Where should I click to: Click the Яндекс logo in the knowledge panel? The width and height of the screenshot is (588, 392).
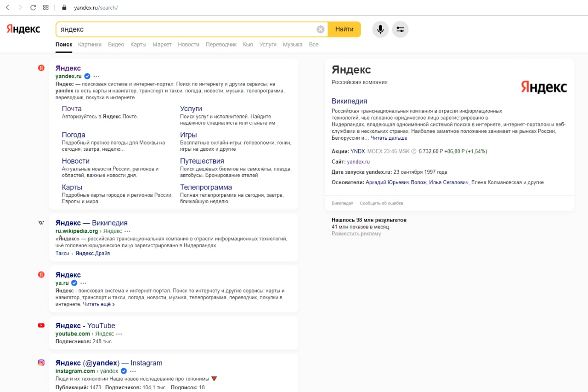[x=544, y=86]
